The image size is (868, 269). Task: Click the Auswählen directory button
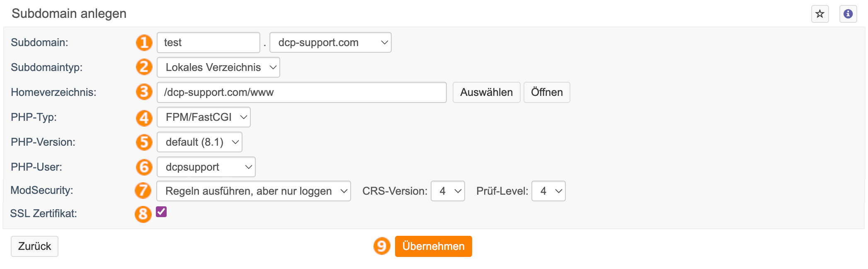pos(486,92)
